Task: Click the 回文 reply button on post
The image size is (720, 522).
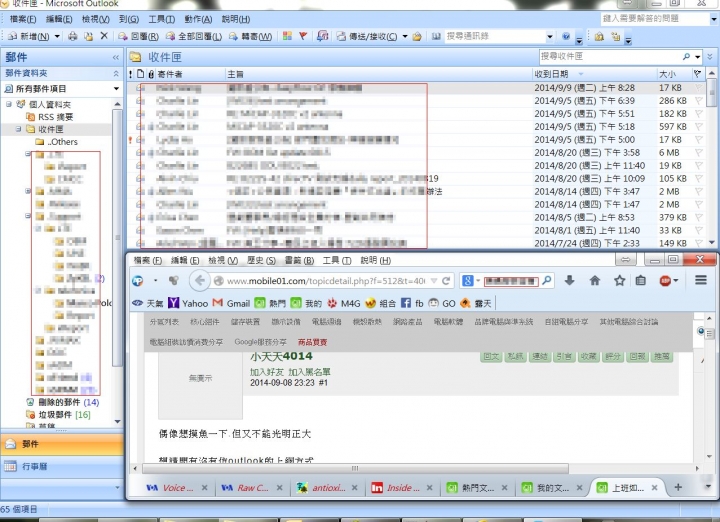Action: [491, 356]
